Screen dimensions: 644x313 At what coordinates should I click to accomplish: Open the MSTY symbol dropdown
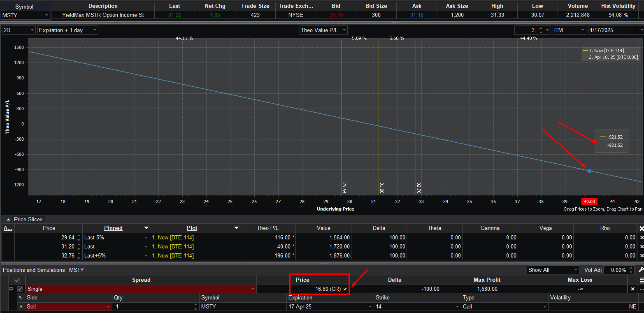(x=46, y=15)
